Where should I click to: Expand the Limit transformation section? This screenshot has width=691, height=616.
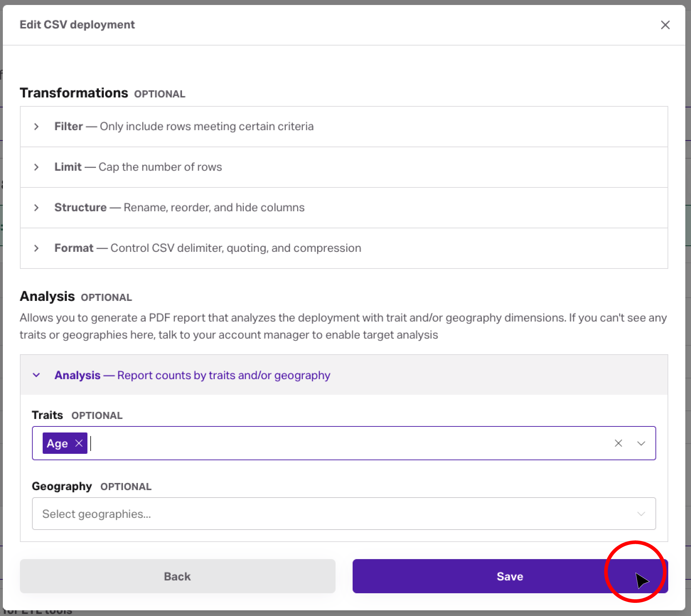(36, 167)
